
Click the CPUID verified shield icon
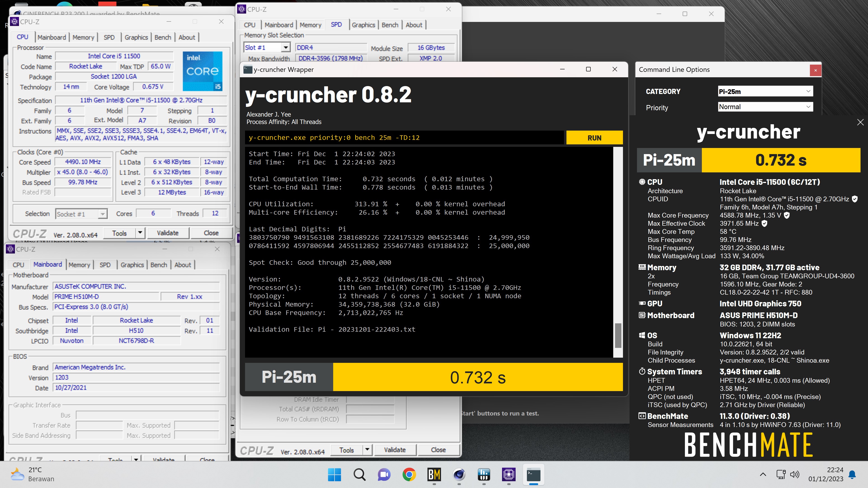[x=854, y=199]
